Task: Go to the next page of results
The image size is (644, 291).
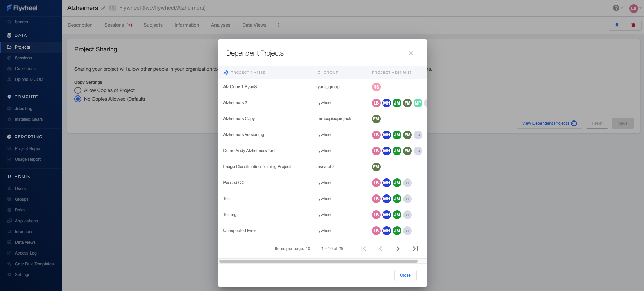Action: pos(398,249)
